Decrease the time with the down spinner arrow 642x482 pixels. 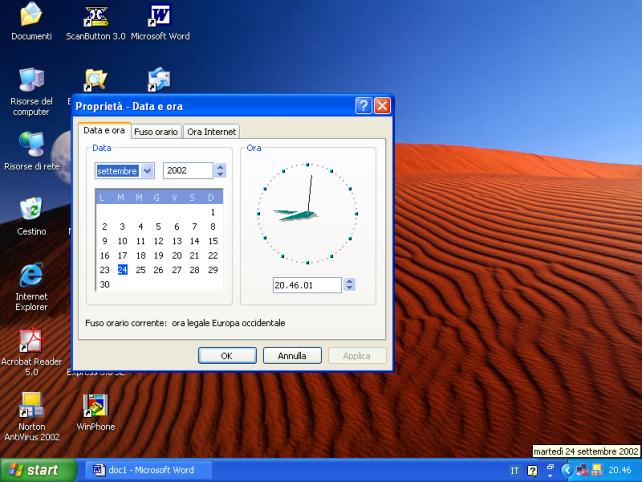pos(349,288)
